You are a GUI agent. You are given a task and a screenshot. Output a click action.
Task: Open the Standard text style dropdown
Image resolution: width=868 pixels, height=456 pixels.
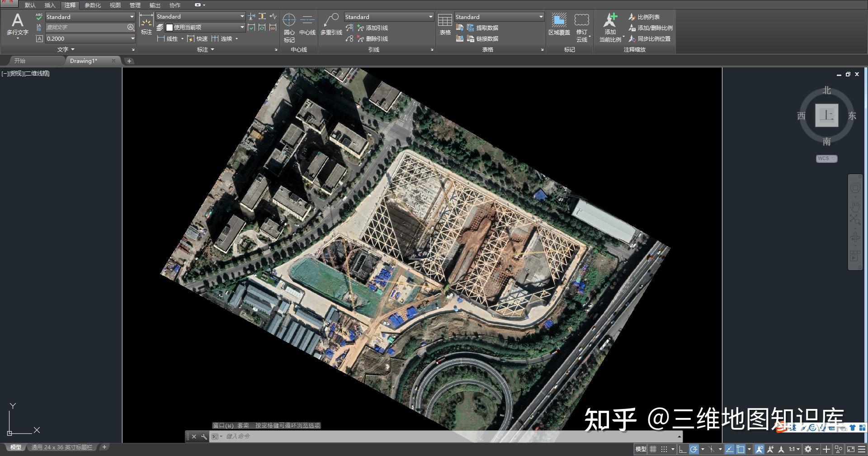click(x=90, y=17)
